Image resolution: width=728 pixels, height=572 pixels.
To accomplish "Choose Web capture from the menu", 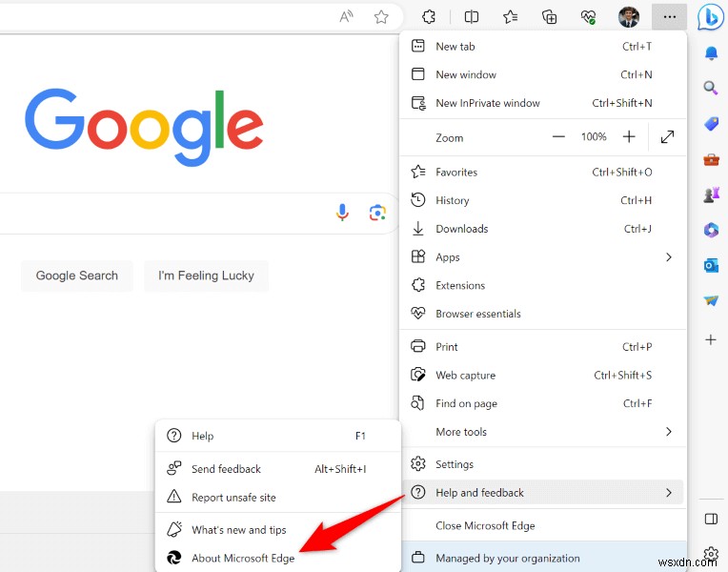I will 543,376.
